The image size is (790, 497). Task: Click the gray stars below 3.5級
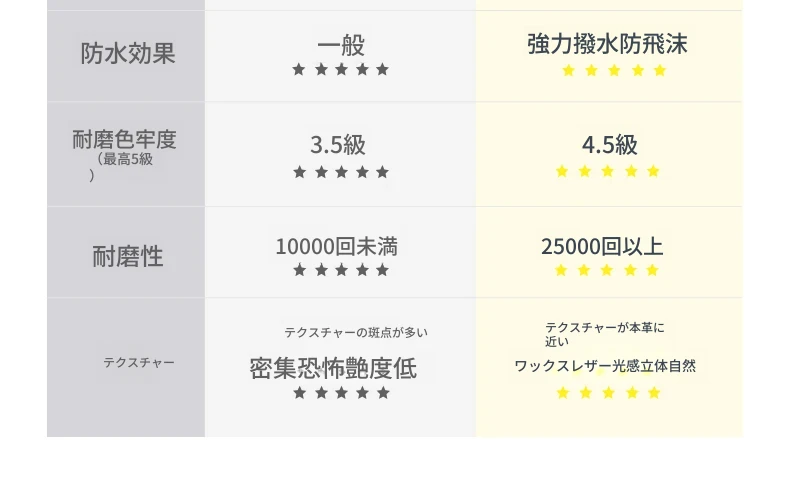click(x=341, y=172)
